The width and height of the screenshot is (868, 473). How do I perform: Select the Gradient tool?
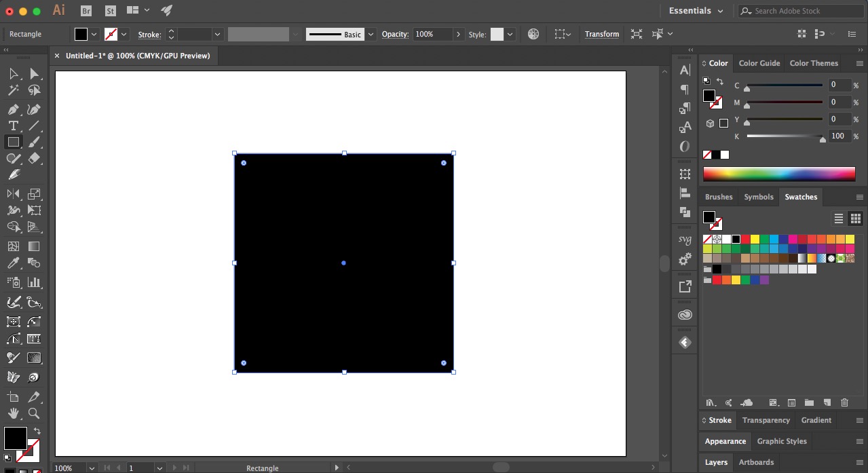(34, 246)
